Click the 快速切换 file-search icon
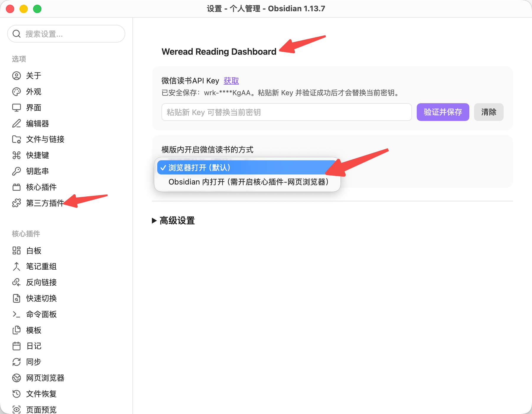This screenshot has width=532, height=414. coord(17,298)
